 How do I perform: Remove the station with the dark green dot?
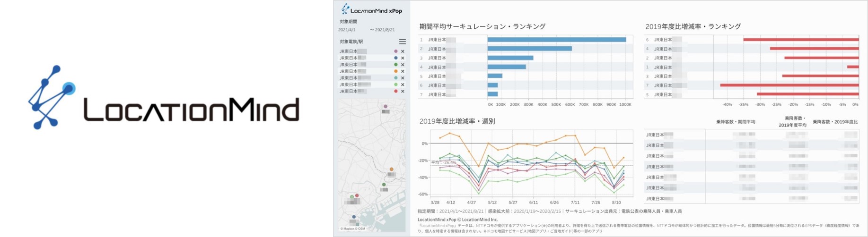coord(403,65)
